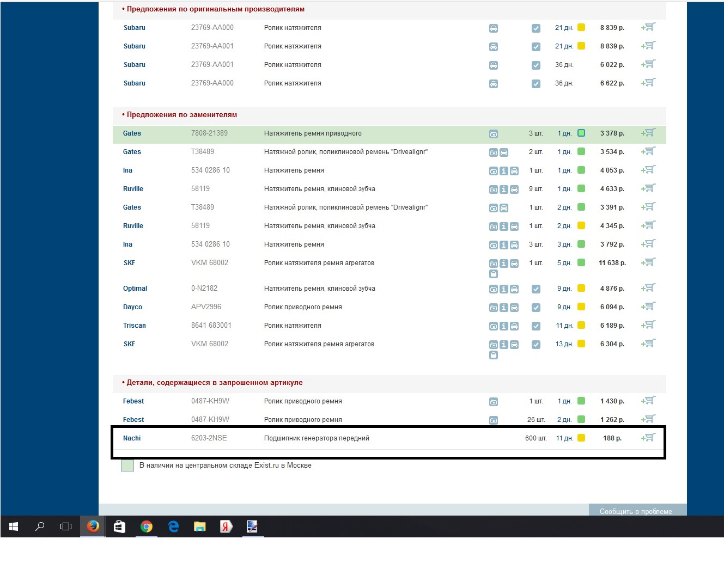This screenshot has width=724, height=588.
Task: Click 'Предложения по заменителям' section heading
Action: 182,115
